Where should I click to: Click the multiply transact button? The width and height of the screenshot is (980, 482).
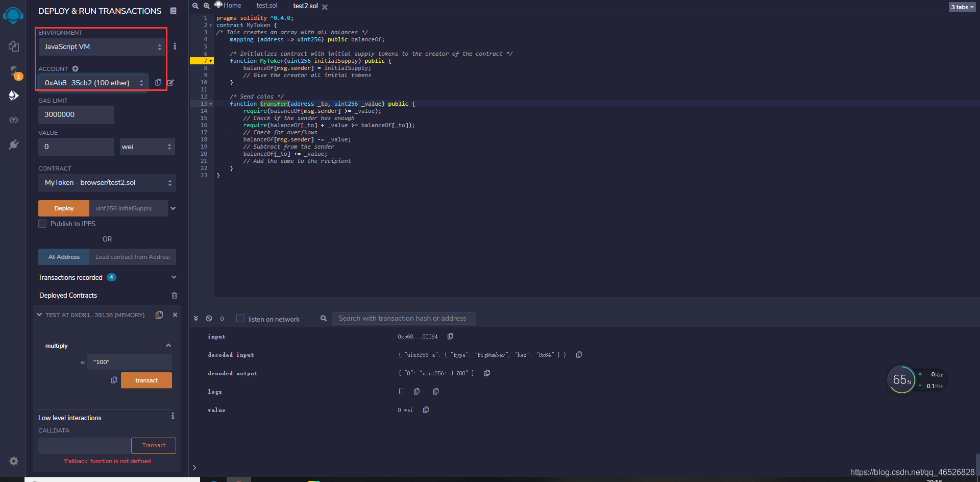[146, 380]
